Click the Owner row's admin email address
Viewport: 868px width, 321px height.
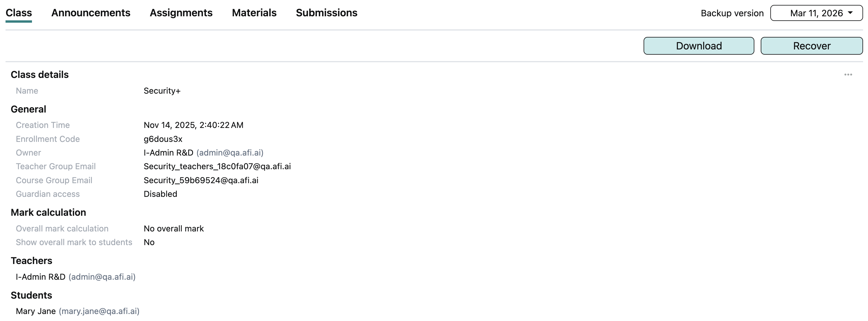click(230, 153)
